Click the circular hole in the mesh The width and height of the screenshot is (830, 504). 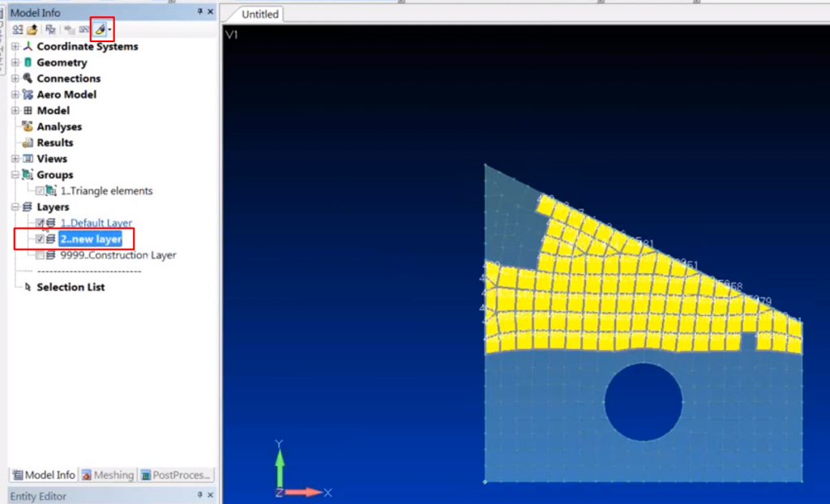coord(643,402)
